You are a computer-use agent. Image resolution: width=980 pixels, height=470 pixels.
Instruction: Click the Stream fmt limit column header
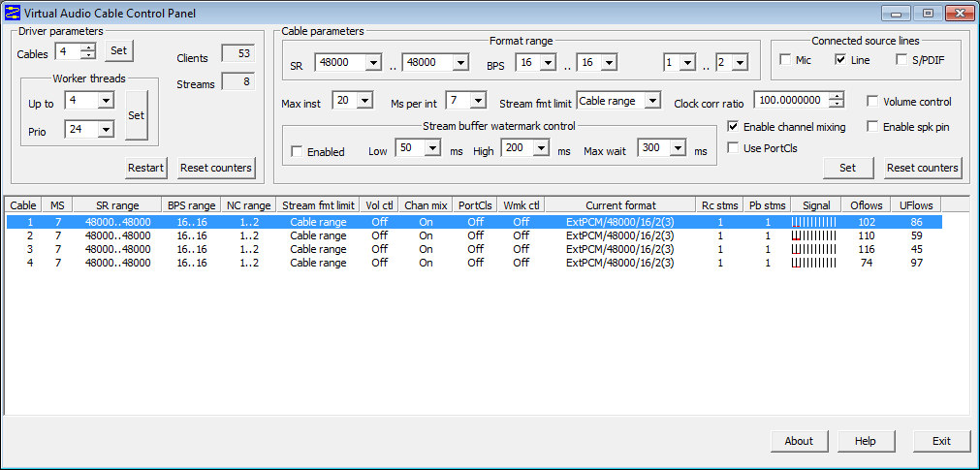click(318, 205)
